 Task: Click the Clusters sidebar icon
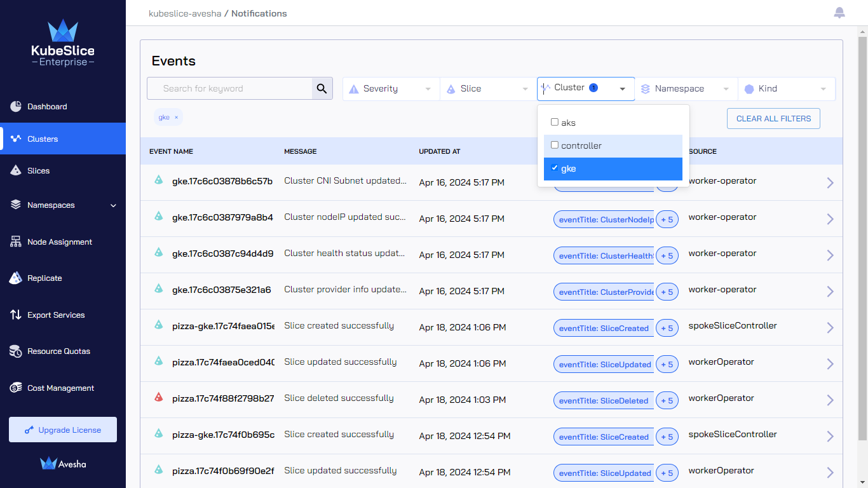tap(16, 139)
